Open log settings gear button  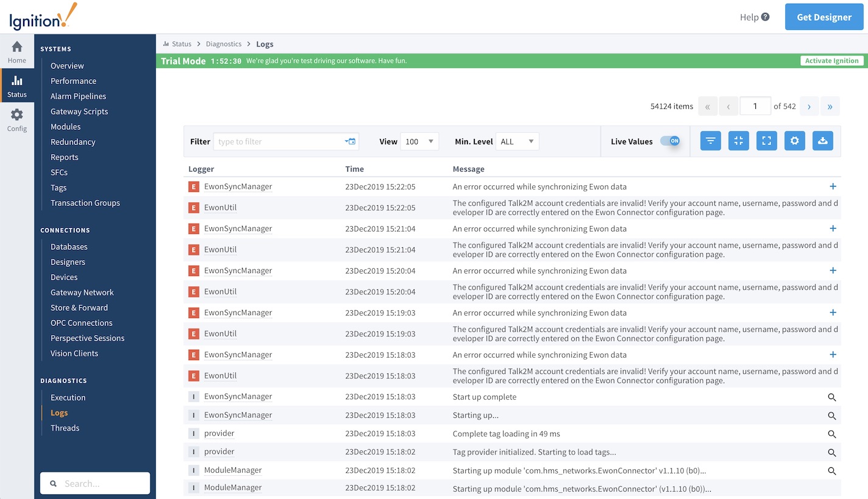tap(795, 141)
